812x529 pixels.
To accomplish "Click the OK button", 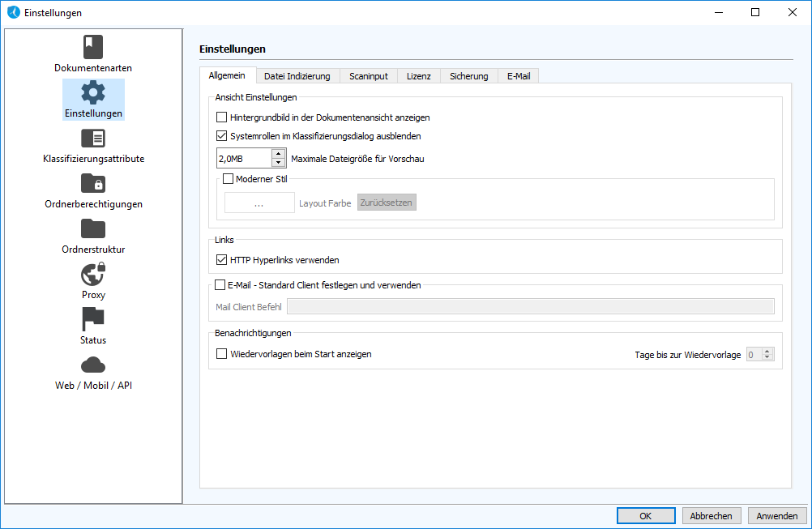I will [645, 515].
